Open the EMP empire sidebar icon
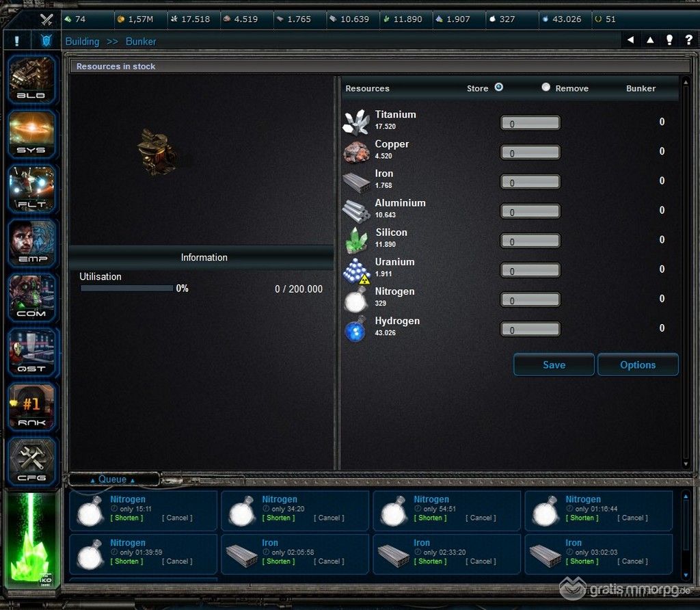Screen dimensions: 700x610 point(31,243)
